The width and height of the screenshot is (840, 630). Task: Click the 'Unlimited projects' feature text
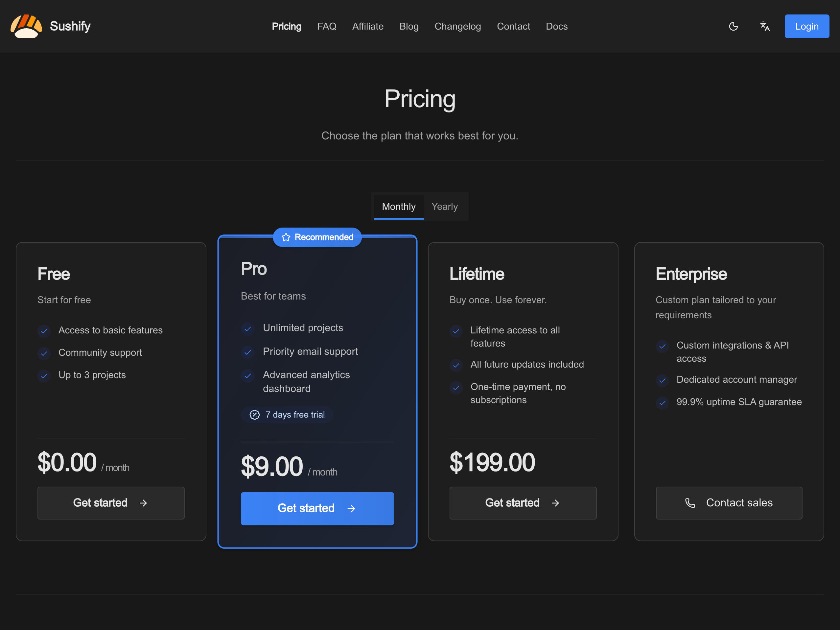pyautogui.click(x=303, y=327)
